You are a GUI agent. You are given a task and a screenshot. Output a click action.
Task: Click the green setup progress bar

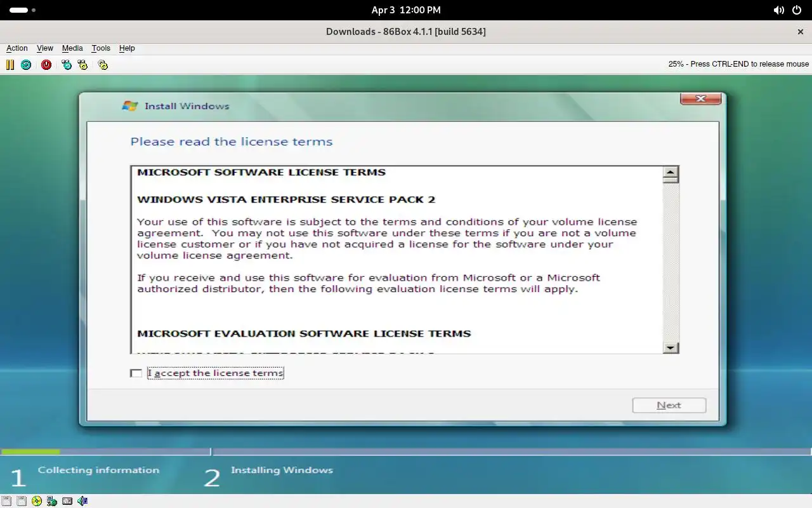click(x=30, y=452)
